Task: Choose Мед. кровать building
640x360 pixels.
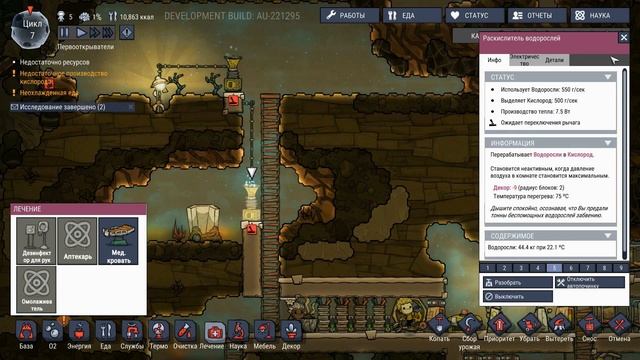Action: pos(118,241)
